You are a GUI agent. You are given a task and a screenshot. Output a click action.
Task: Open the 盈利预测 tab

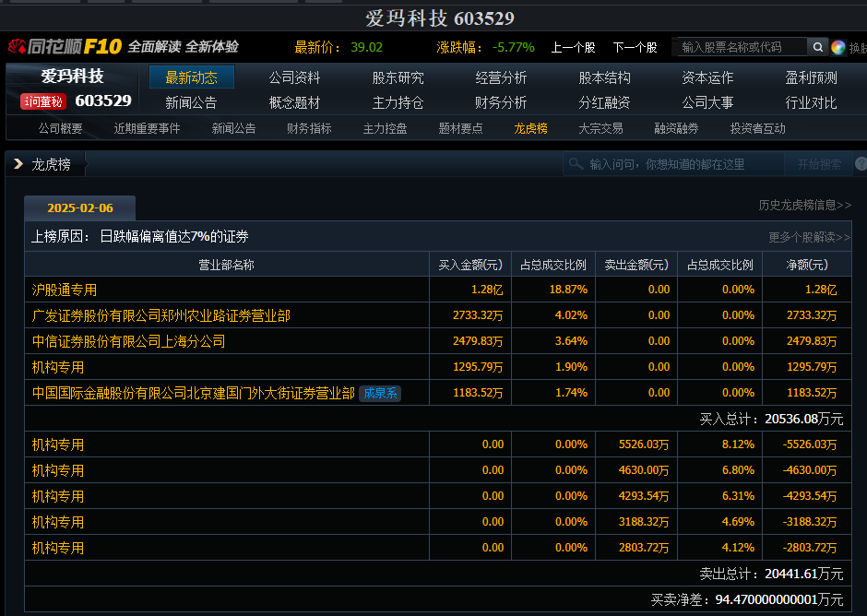[x=811, y=77]
